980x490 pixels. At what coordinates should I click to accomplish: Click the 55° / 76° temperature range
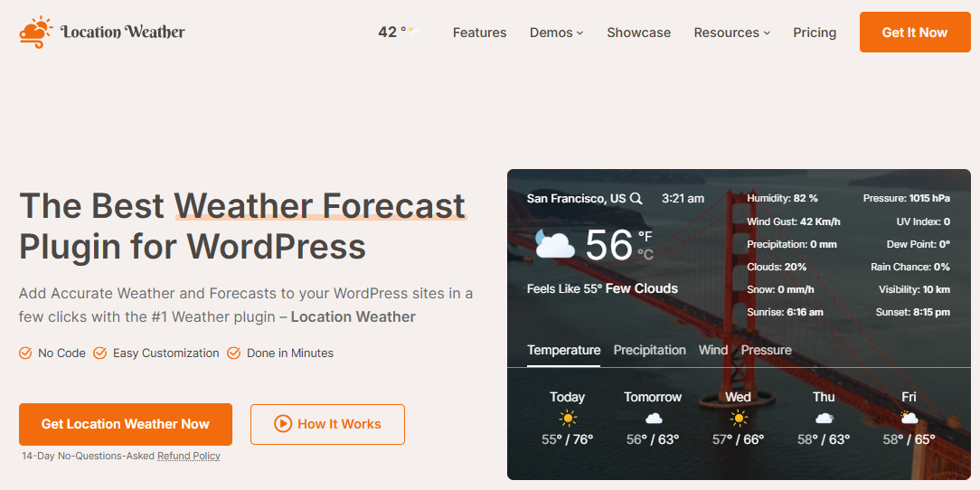(567, 440)
